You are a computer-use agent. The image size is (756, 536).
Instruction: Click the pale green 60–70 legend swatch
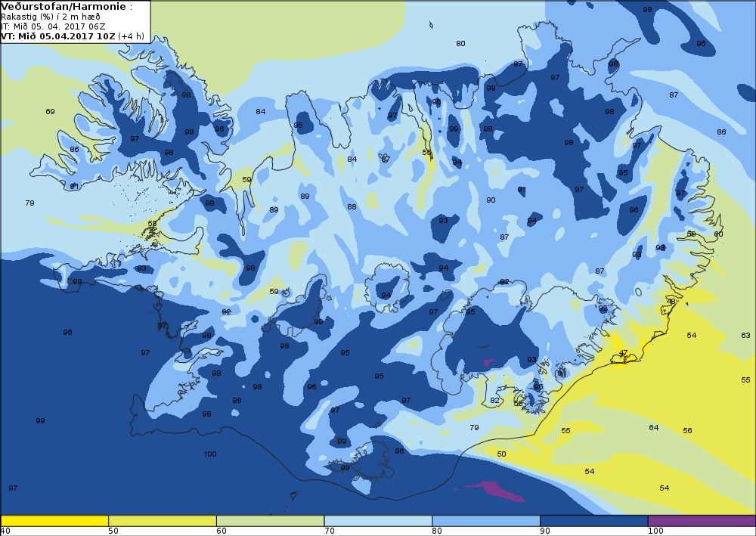(x=271, y=521)
